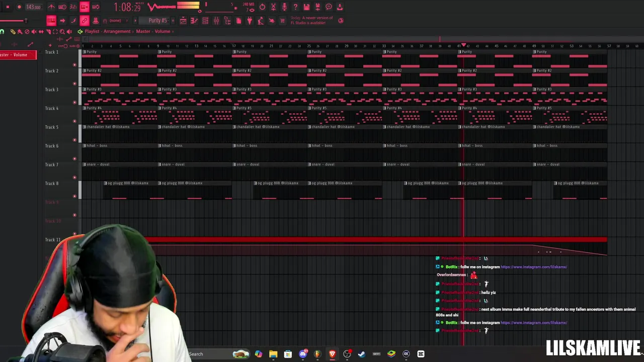Image resolution: width=644 pixels, height=362 pixels.
Task: Click the export render icon
Action: click(x=340, y=7)
